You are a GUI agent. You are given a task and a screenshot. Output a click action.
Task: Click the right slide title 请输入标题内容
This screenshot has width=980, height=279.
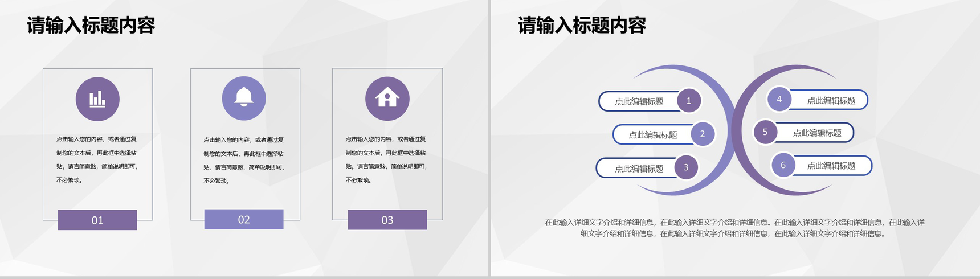(582, 26)
